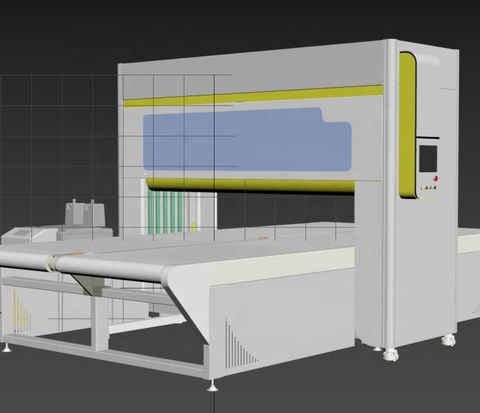Screen dimensions: 480x413
Task: Select the curved yellow trim on control column
Action: point(407,125)
